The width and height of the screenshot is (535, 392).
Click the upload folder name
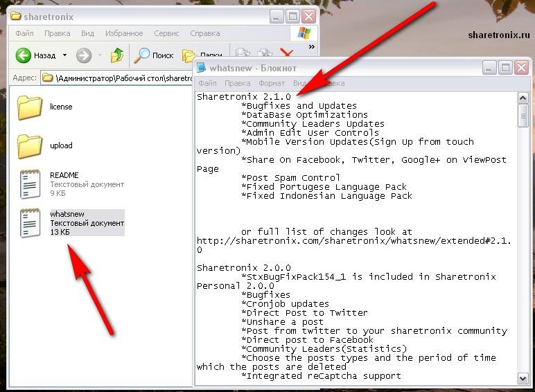click(x=61, y=145)
